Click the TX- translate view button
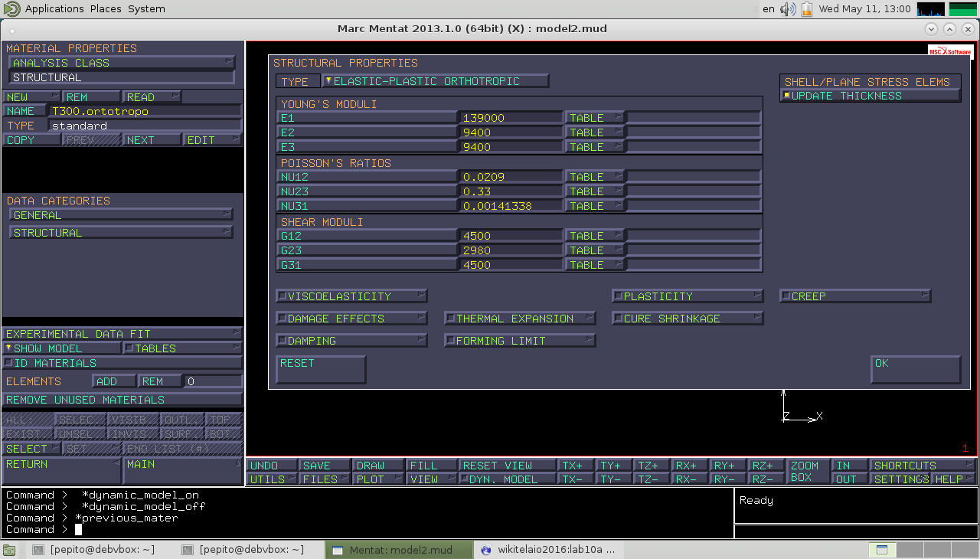 tap(576, 479)
